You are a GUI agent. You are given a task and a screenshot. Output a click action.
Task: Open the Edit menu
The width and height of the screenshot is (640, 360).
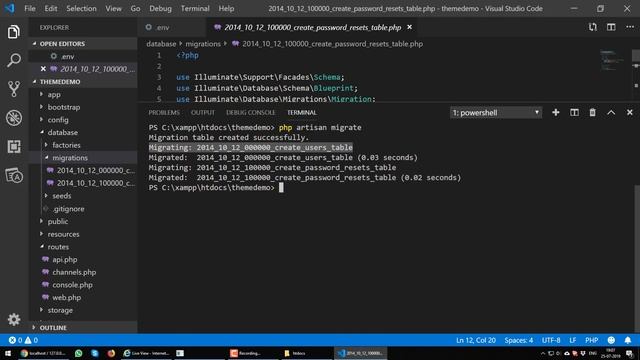pyautogui.click(x=51, y=9)
